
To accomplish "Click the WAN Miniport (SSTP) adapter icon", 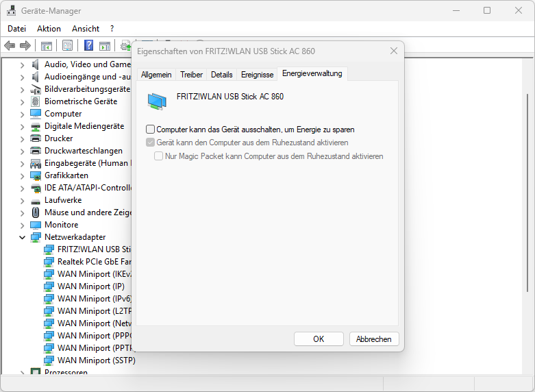I will point(49,360).
